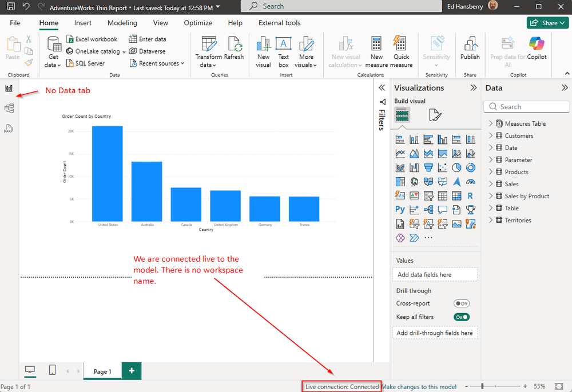Insert the Python visual

click(400, 210)
